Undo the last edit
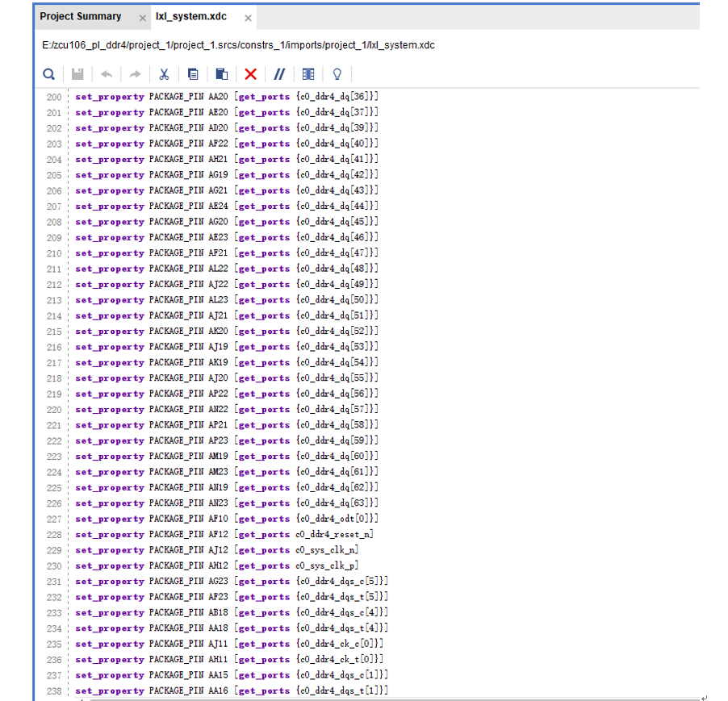This screenshot has width=728, height=701. (106, 74)
